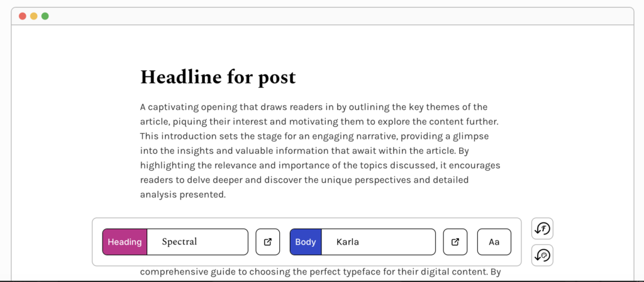Close the window with the red button
The image size is (644, 282).
(x=23, y=16)
